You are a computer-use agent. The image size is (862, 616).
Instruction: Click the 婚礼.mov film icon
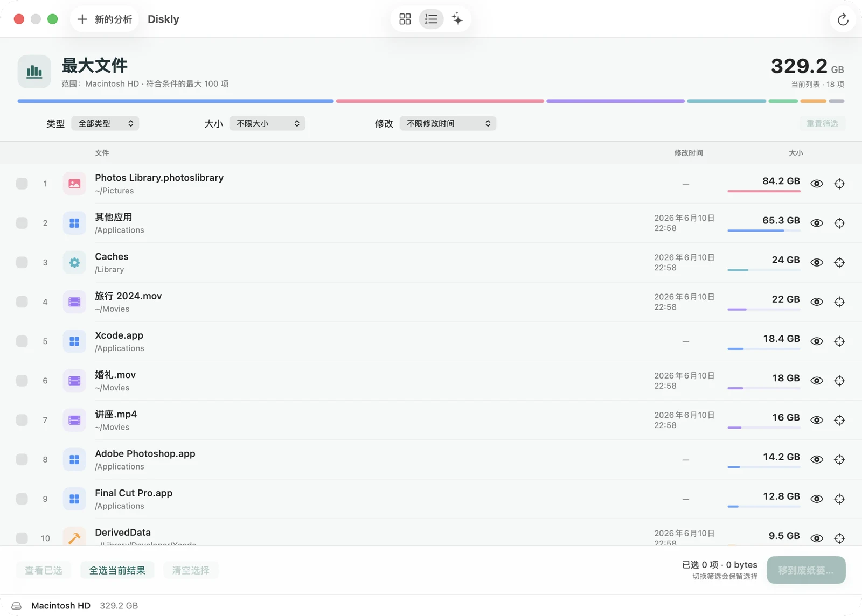point(74,381)
